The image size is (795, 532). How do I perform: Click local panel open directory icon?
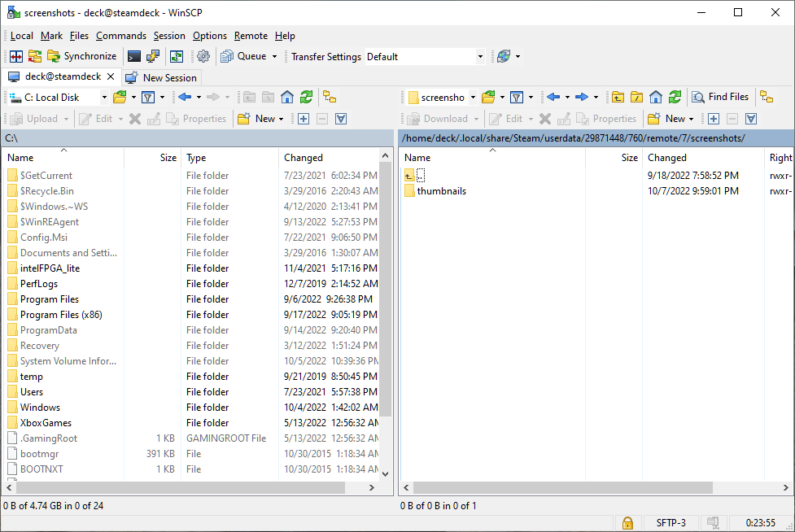[120, 98]
